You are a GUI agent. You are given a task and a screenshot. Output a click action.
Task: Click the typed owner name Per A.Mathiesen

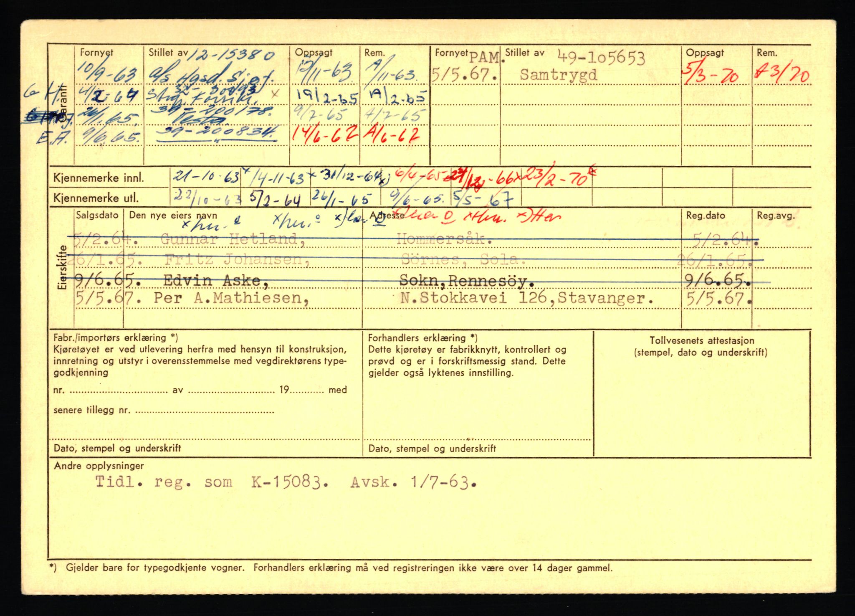click(232, 299)
